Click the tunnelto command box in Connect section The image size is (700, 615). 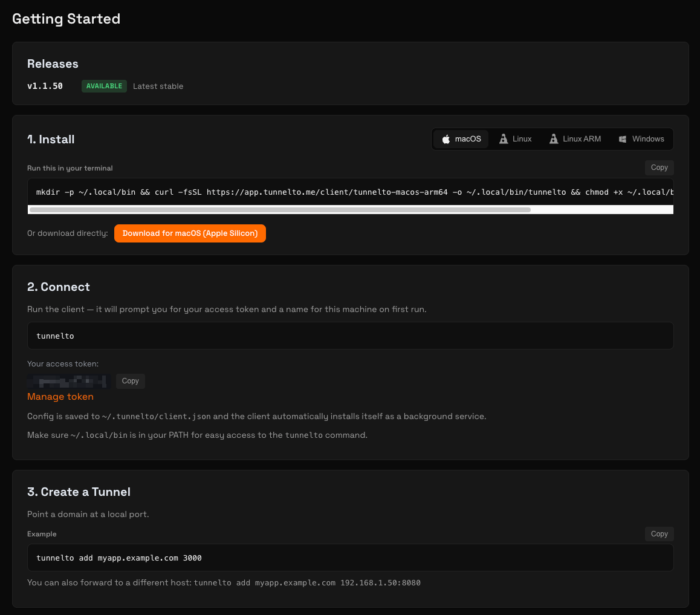(x=351, y=336)
